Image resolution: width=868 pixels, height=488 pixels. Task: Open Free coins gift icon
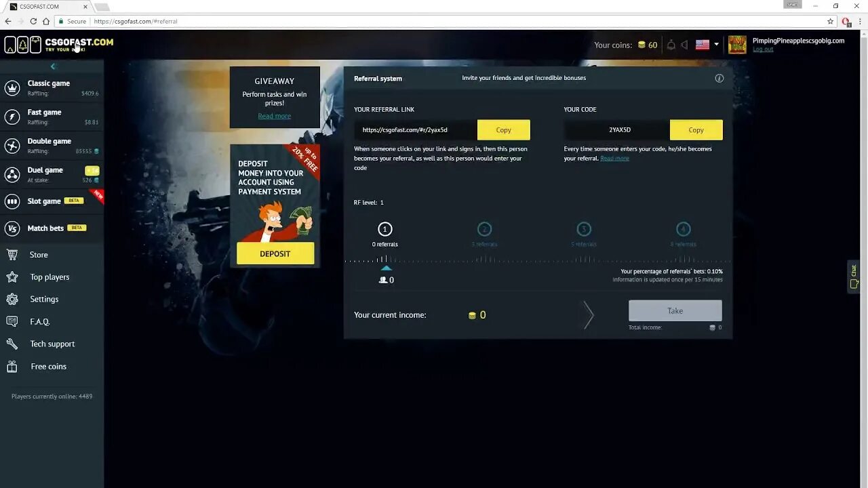tap(12, 367)
